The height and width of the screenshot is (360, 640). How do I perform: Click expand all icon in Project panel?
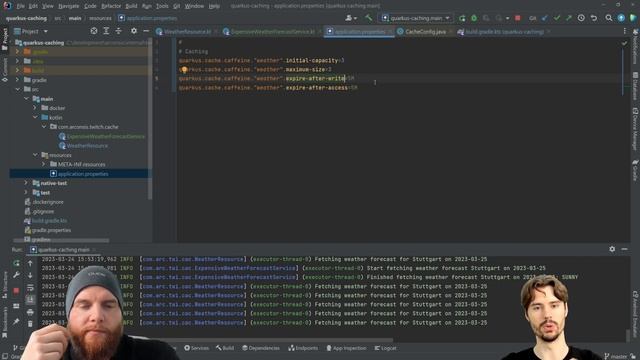106,31
